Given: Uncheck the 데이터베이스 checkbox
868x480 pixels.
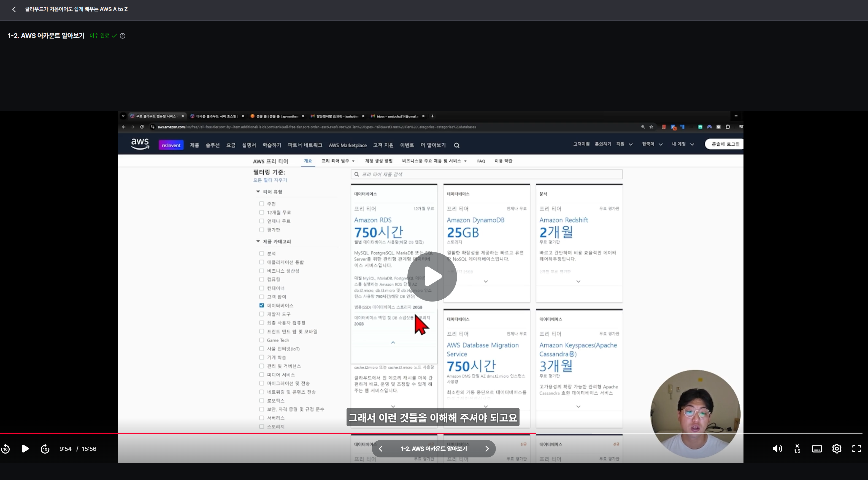Looking at the screenshot, I should 261,305.
